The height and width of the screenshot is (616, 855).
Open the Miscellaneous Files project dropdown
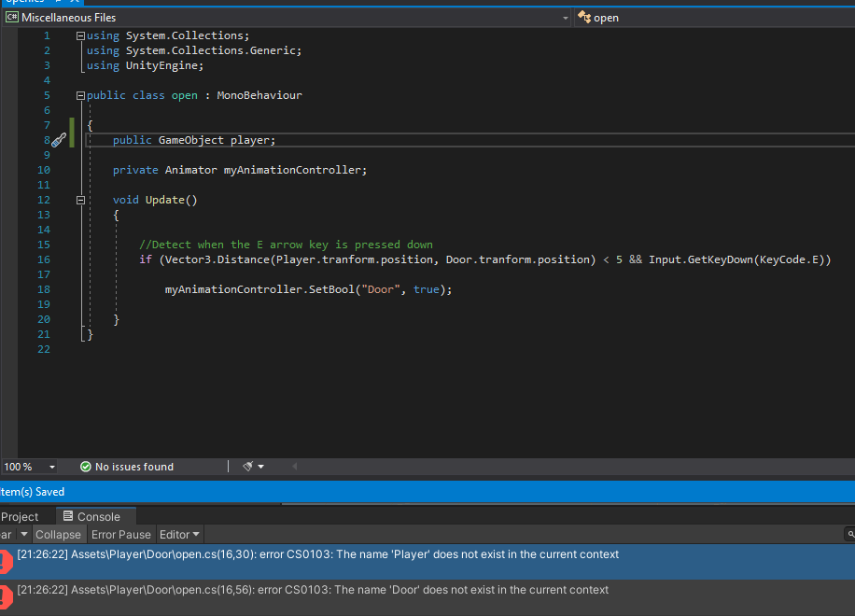tap(564, 17)
